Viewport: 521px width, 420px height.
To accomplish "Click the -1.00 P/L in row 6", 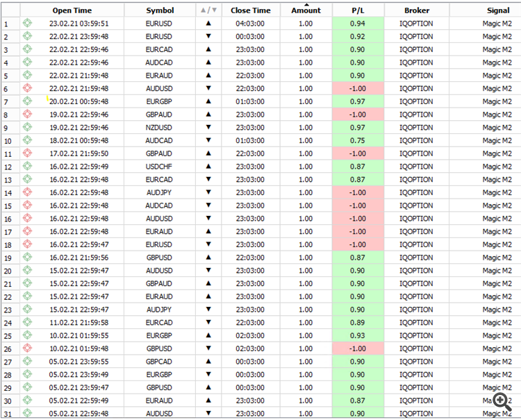I will [x=358, y=89].
